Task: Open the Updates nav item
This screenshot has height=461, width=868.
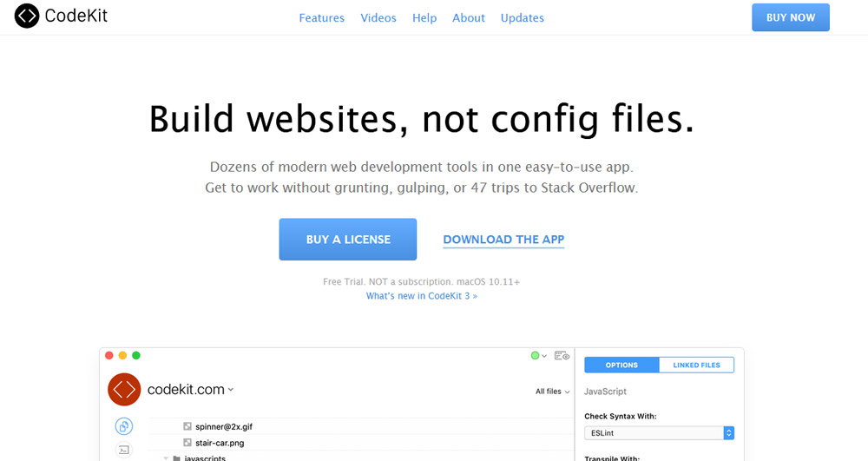Action: point(522,17)
